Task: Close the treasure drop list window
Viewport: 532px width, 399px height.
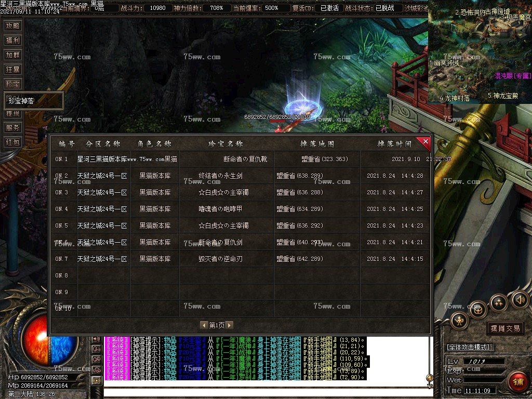Action: click(425, 141)
